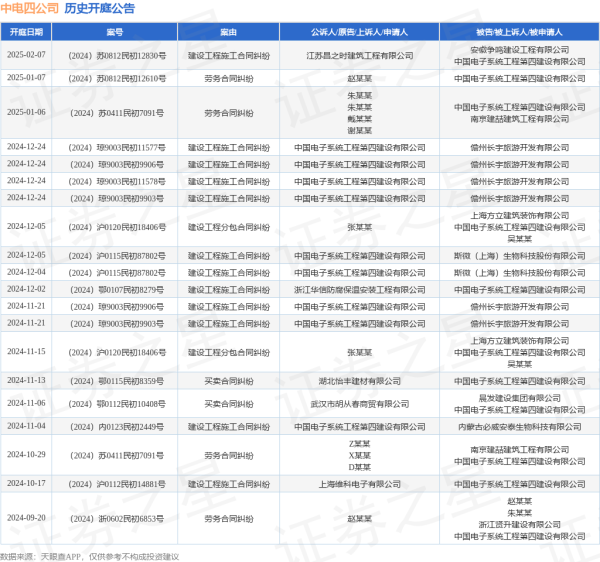Click the 案号 column header
This screenshot has height=562, width=600.
click(x=114, y=32)
